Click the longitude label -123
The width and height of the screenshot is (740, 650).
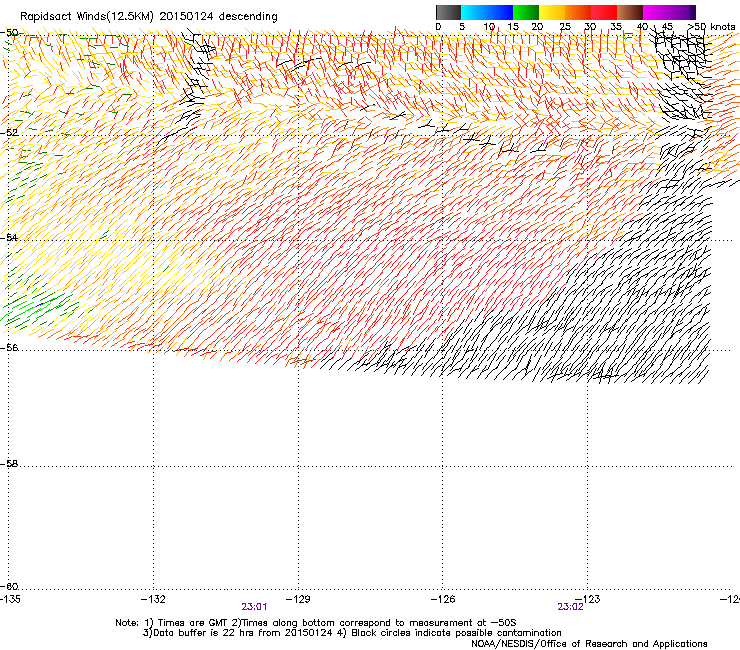[x=588, y=599]
